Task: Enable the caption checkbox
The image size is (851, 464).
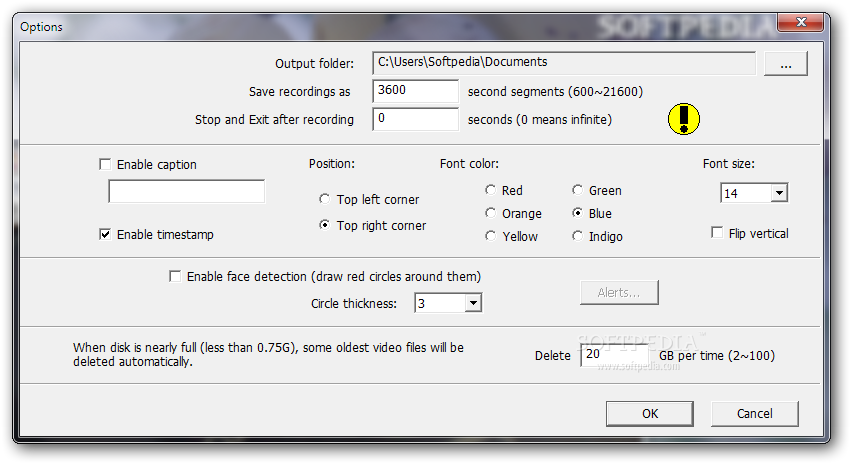Action: (105, 164)
